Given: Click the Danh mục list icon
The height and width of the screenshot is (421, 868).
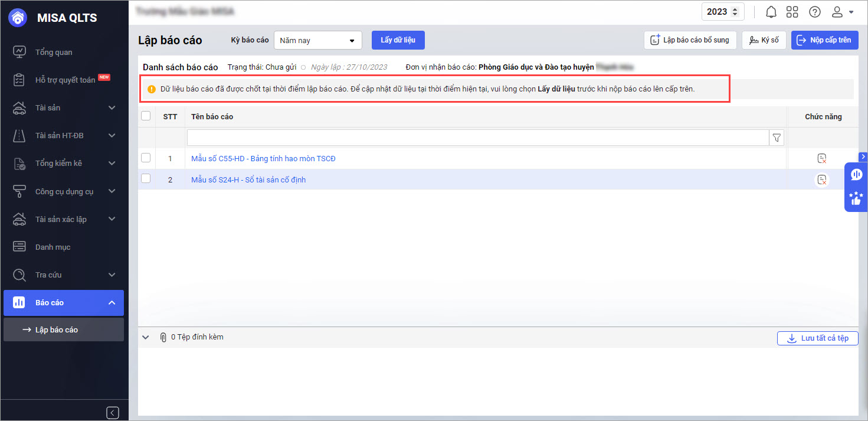Looking at the screenshot, I should tap(19, 247).
